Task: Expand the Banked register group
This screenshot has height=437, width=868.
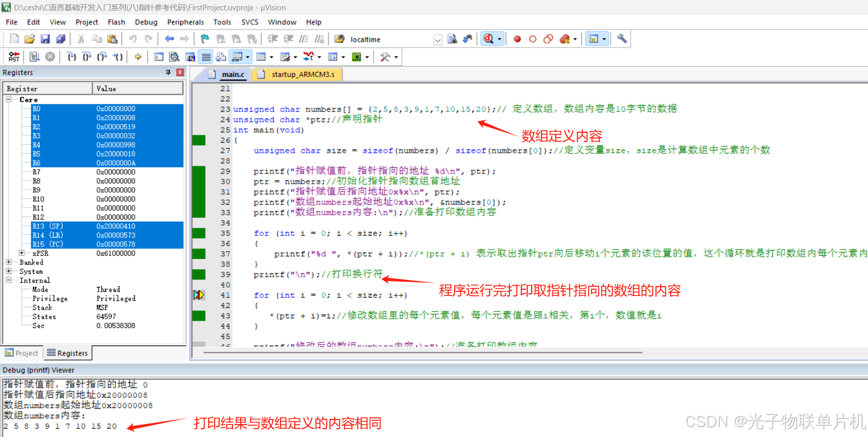Action: 9,262
